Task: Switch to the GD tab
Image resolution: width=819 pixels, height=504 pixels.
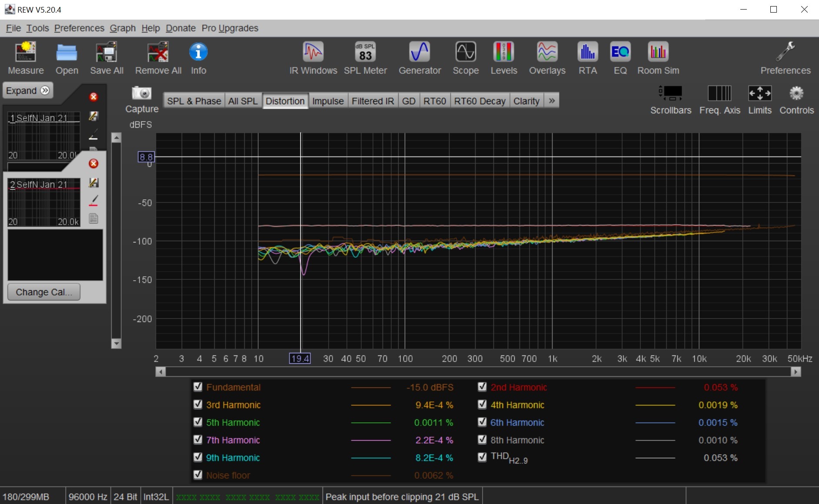Action: click(x=409, y=101)
